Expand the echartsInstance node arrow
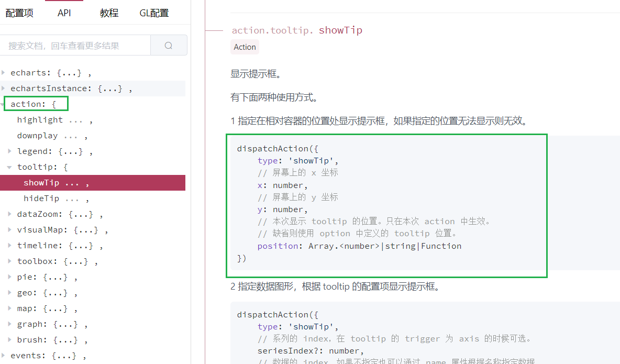Screen dimensions: 620x364 (4, 88)
